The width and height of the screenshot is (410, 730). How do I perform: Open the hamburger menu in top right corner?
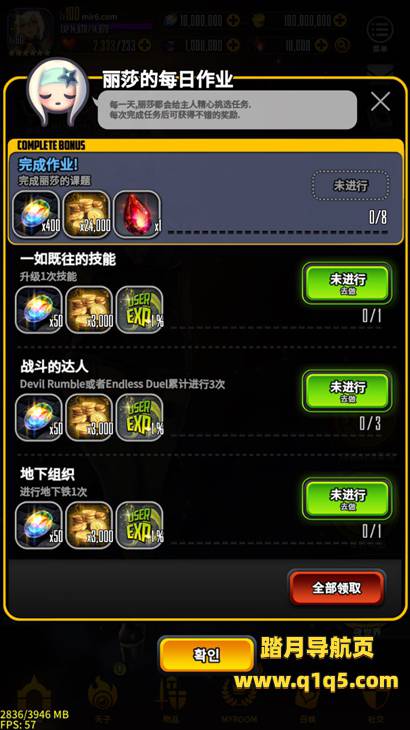[380, 32]
